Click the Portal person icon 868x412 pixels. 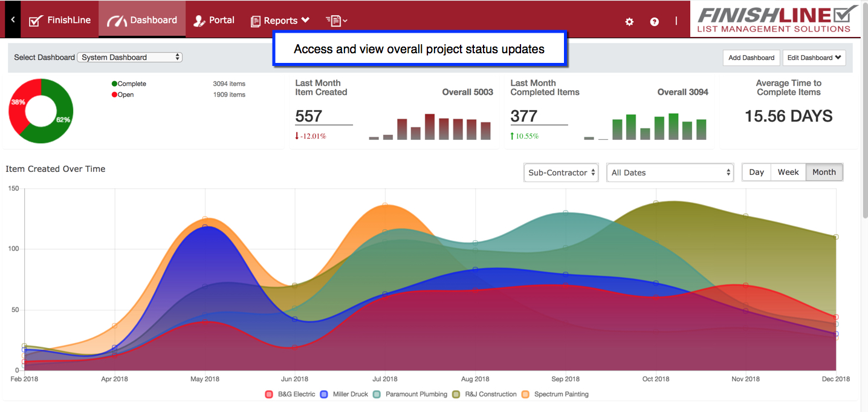pyautogui.click(x=199, y=20)
